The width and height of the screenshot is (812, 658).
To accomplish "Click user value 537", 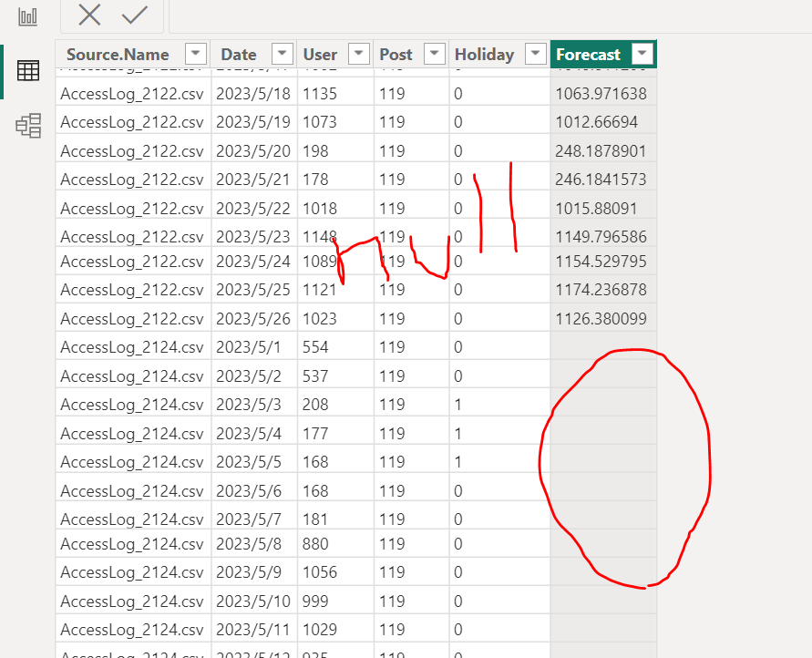I will (x=315, y=375).
